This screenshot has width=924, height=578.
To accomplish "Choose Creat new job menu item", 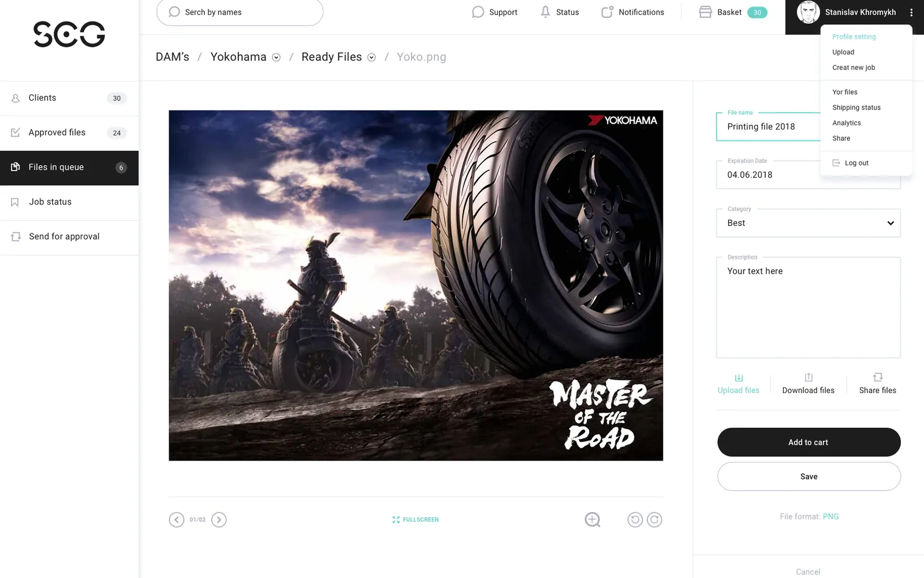I will tap(854, 68).
